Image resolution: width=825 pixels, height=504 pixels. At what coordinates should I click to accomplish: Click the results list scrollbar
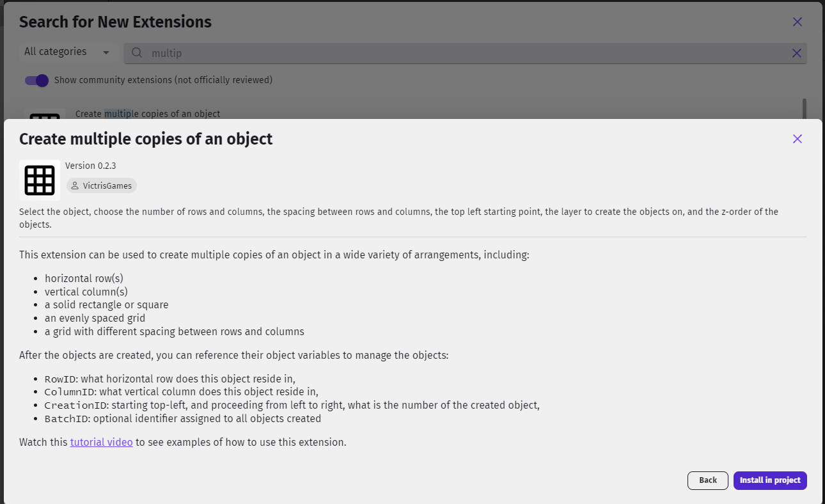(x=804, y=108)
